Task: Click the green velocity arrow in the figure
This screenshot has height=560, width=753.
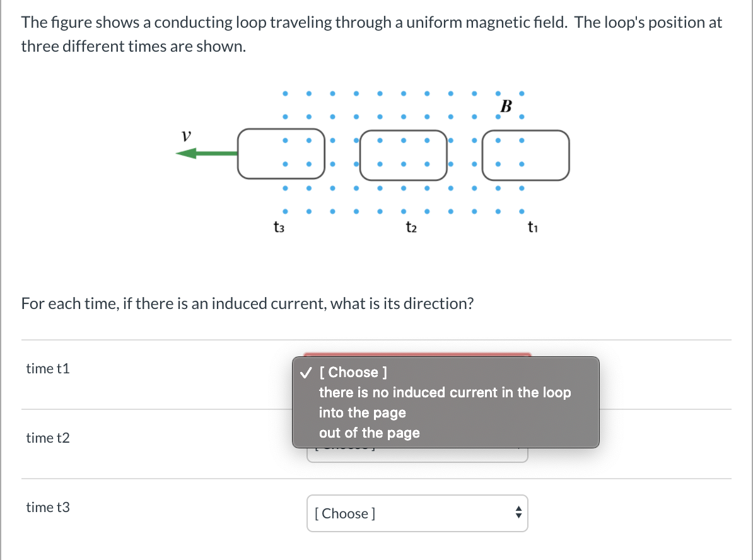Action: pos(205,152)
